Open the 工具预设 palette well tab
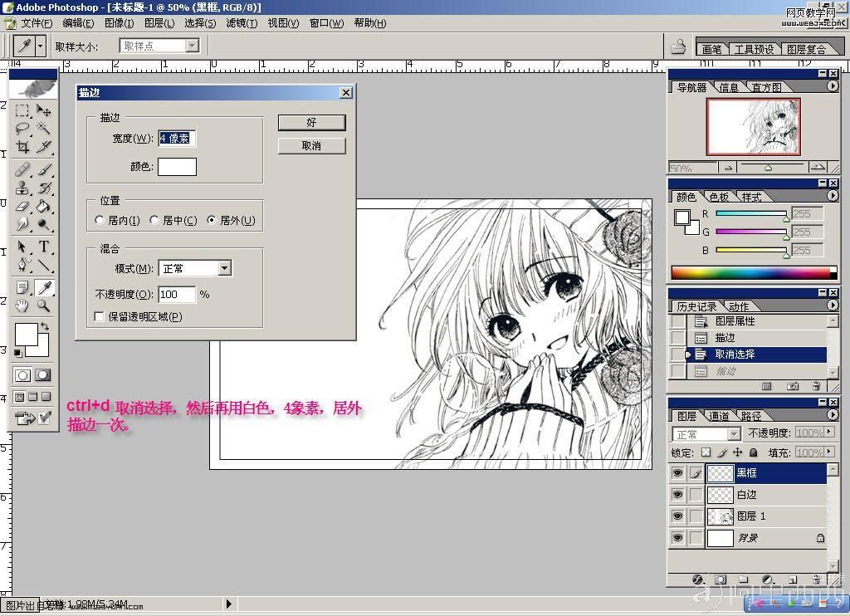This screenshot has width=850, height=616. (754, 49)
